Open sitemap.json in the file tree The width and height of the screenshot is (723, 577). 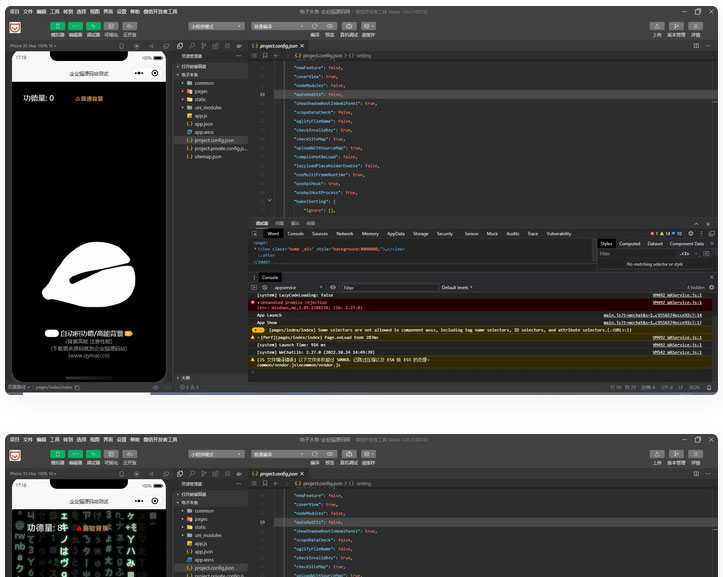[208, 157]
